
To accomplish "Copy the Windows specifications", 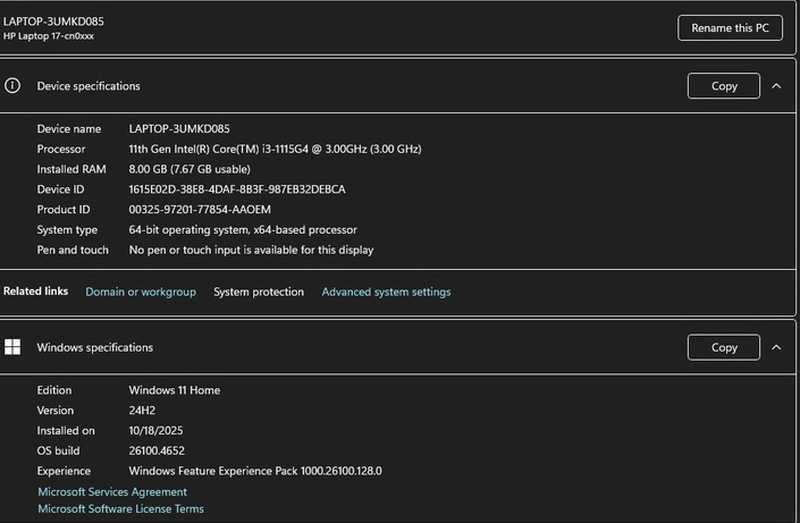I will pos(723,347).
